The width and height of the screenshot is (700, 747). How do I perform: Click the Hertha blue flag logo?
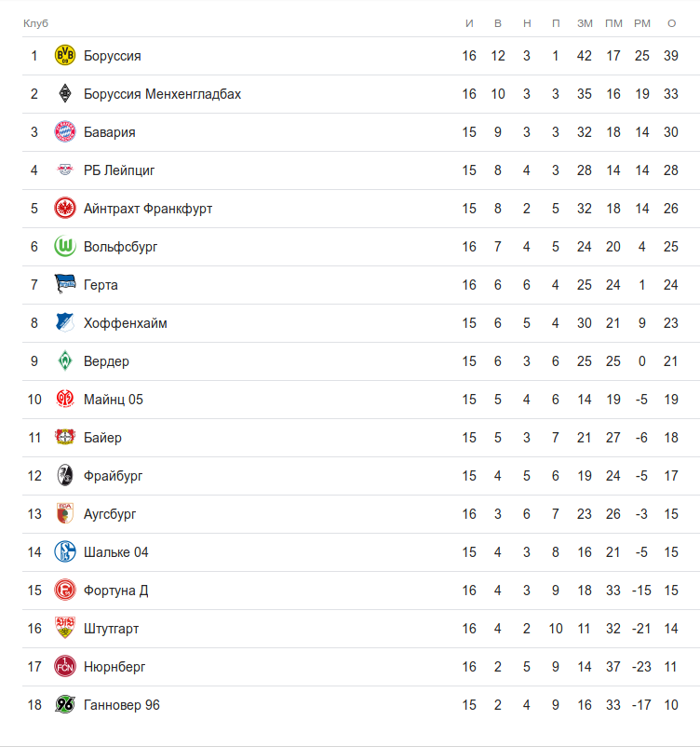(65, 285)
